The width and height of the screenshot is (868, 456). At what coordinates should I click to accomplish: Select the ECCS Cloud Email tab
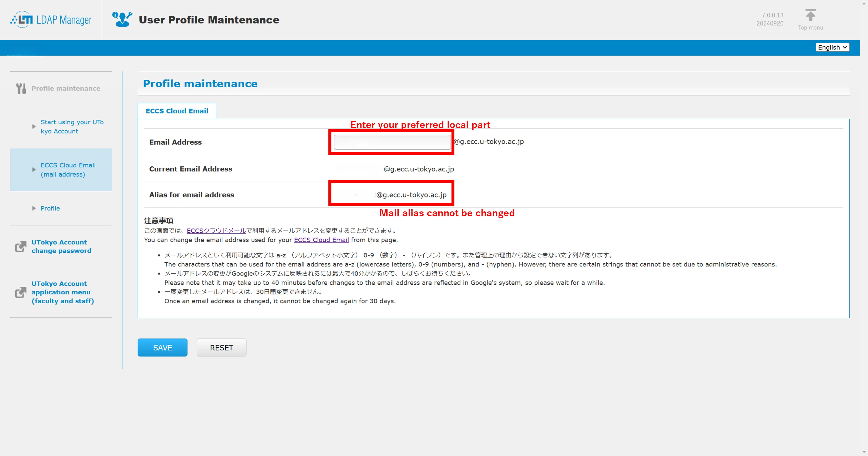point(177,111)
